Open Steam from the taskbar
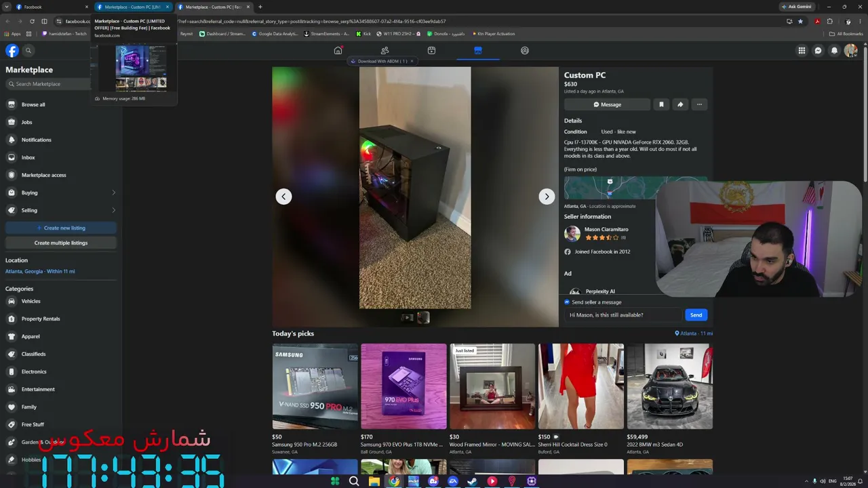 (x=472, y=481)
